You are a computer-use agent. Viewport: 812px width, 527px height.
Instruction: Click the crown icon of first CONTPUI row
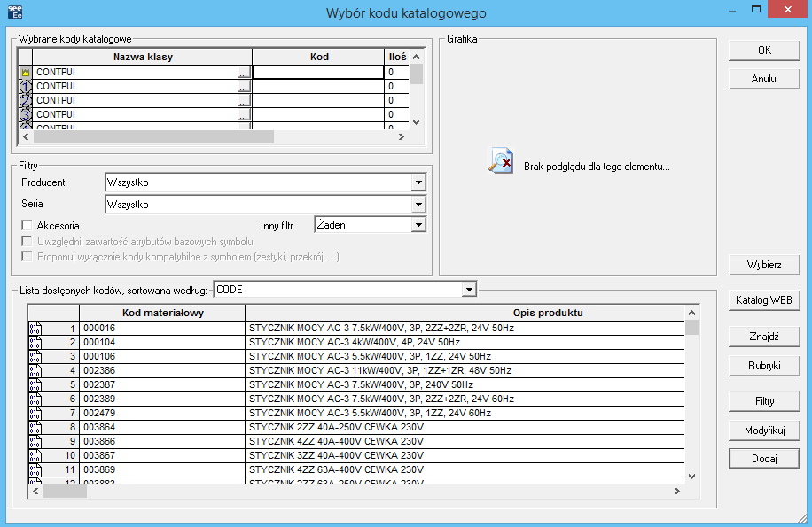(26, 73)
